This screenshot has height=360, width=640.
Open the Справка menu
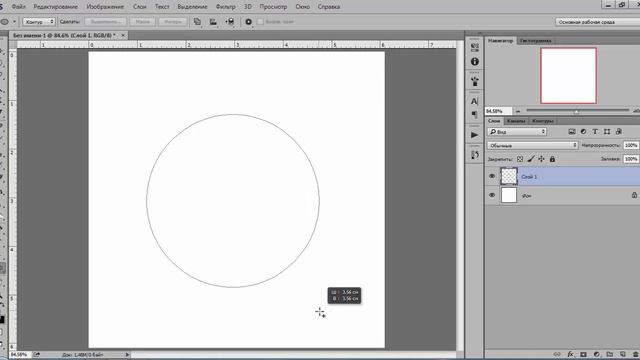[329, 7]
